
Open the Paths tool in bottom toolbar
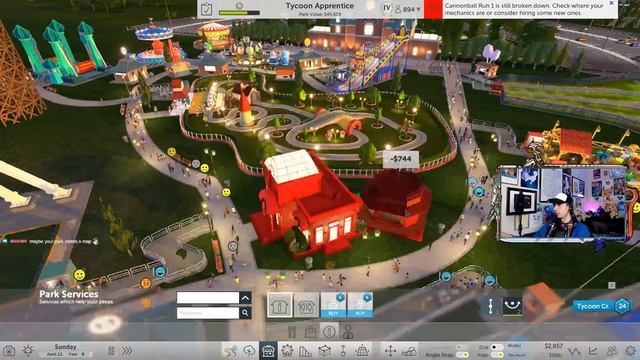point(231,351)
